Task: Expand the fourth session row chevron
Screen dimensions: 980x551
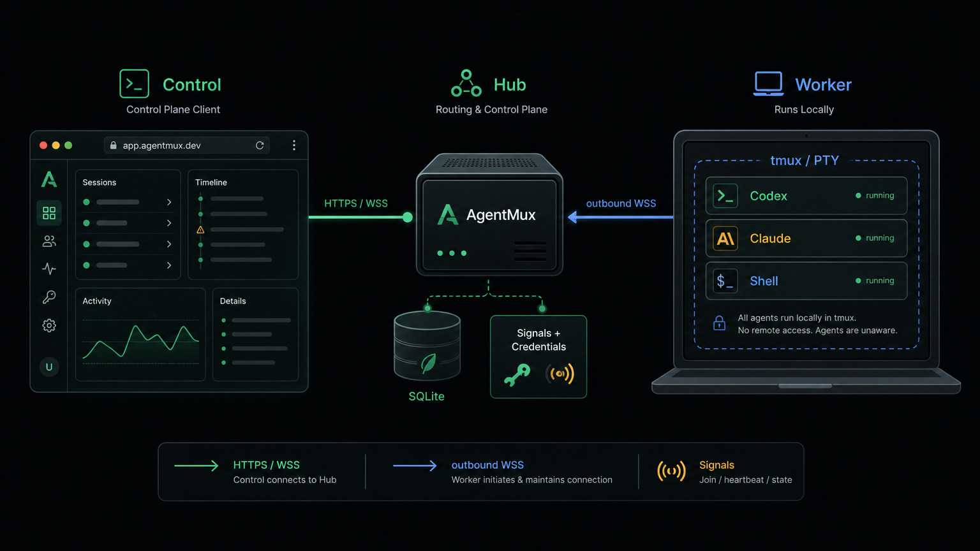Action: (169, 265)
